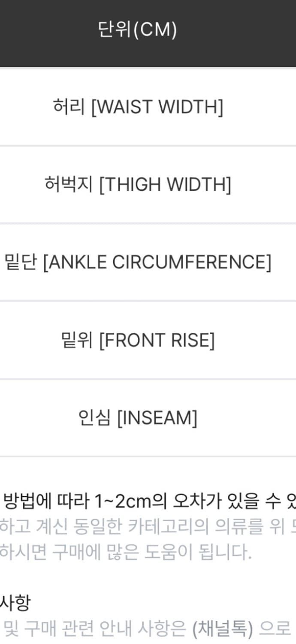Viewport: 296px width, 644px height.
Task: Click the [INSEAM] text
Action: click(x=157, y=418)
